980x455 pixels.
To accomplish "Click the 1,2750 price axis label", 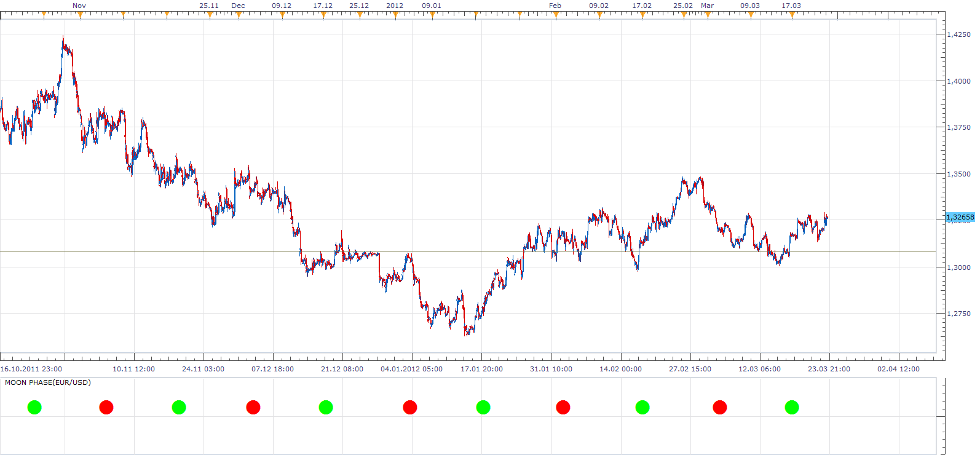I will [x=959, y=314].
